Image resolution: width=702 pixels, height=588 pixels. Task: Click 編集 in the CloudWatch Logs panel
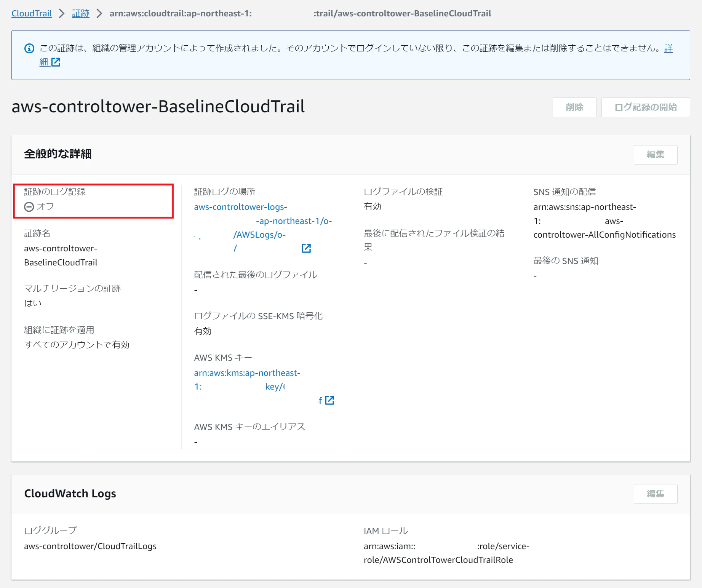pyautogui.click(x=656, y=494)
